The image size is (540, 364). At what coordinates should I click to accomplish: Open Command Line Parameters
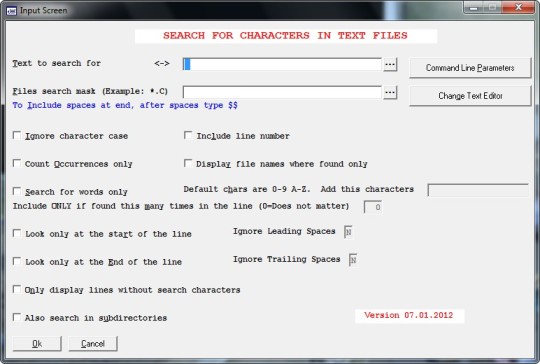click(x=470, y=68)
